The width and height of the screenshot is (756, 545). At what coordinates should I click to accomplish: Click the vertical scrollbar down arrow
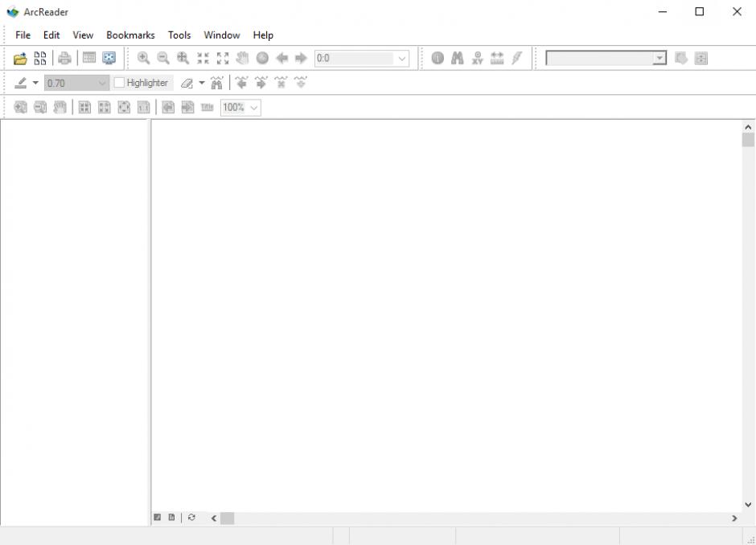click(749, 505)
